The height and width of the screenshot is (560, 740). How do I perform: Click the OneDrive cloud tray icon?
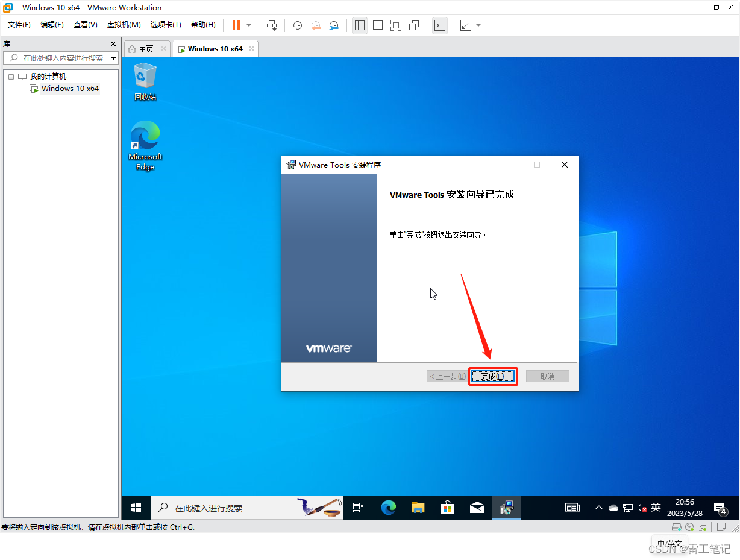point(613,508)
